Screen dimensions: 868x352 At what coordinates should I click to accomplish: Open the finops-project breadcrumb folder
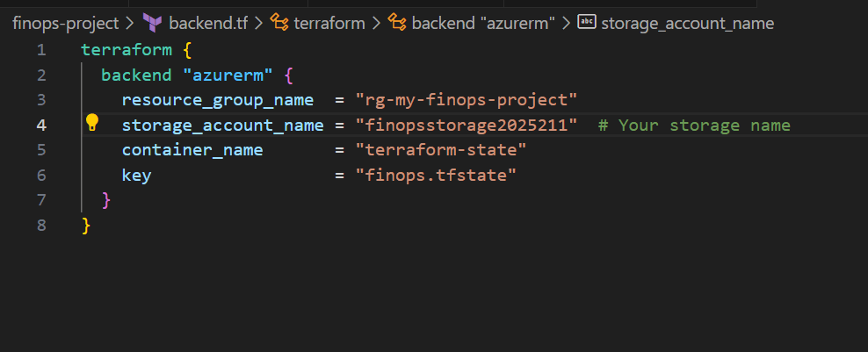pos(65,23)
